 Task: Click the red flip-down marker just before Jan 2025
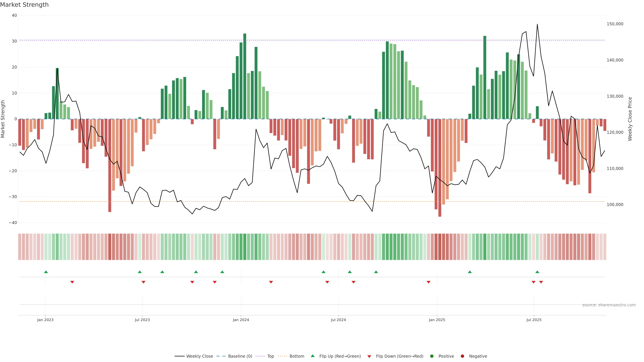click(x=428, y=282)
